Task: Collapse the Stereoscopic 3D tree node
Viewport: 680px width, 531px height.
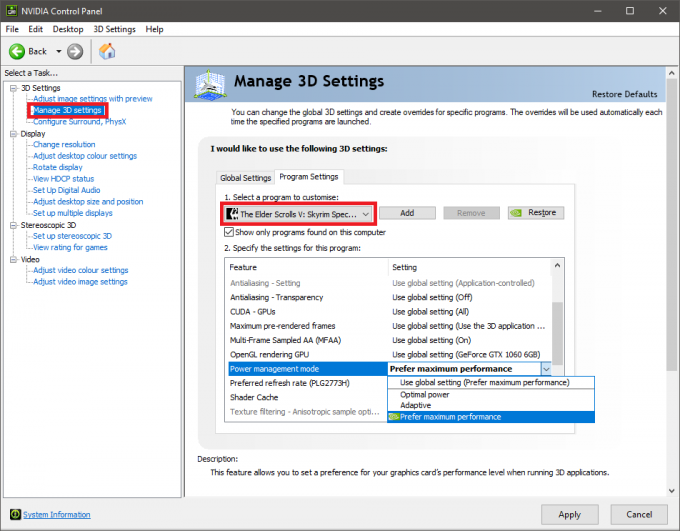Action: click(13, 225)
